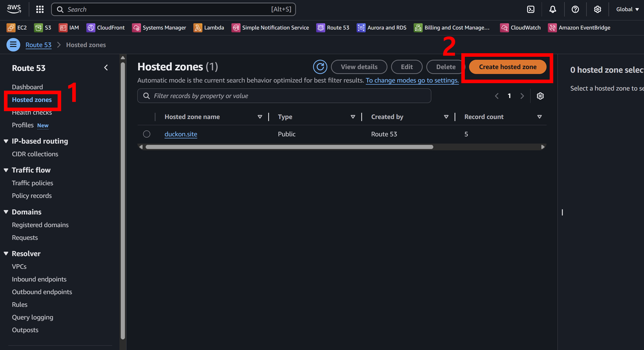This screenshot has width=644, height=350.
Task: Open Dashboard in the sidebar
Action: (x=27, y=87)
